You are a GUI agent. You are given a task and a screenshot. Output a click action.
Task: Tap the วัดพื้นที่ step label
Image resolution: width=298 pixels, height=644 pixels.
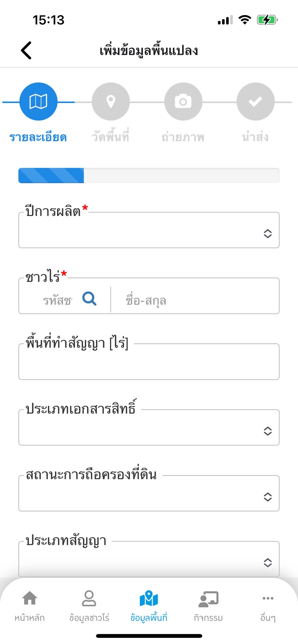[x=111, y=137]
